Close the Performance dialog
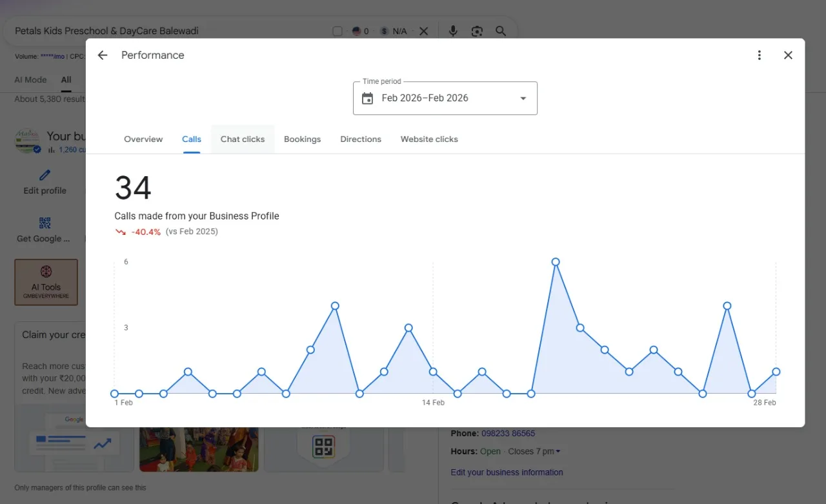 [788, 55]
